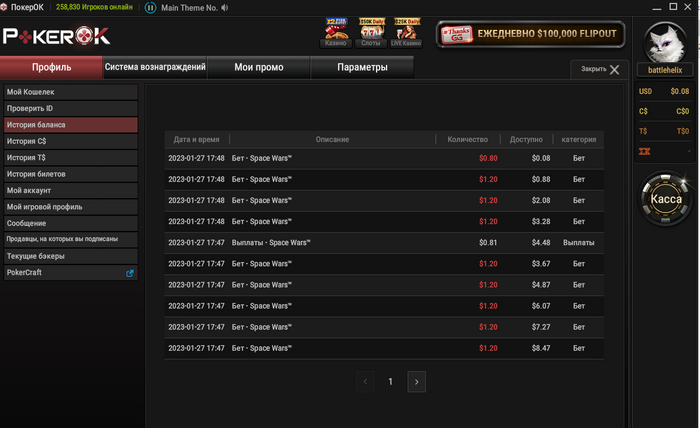Open Продавцы, на которых вы подписаны
This screenshot has width=700, height=428.
[71, 239]
